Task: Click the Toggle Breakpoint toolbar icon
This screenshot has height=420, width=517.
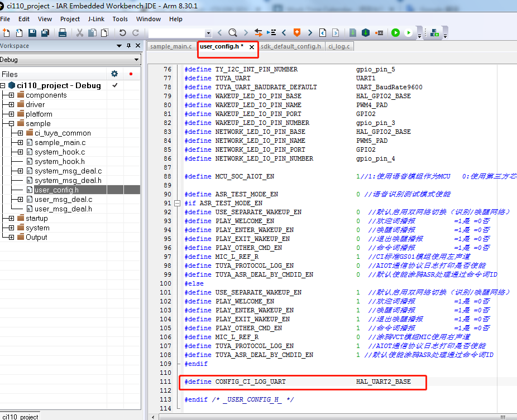Action: 379,32
